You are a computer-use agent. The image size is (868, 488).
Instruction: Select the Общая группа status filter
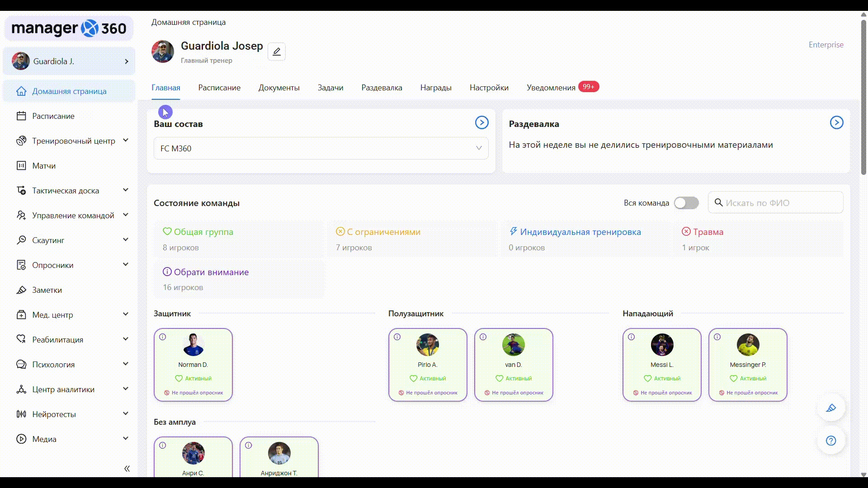click(x=203, y=232)
